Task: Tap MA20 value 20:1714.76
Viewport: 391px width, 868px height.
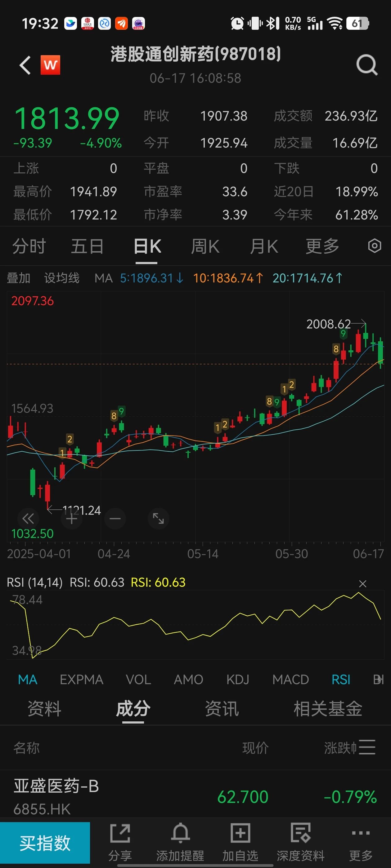Action: click(x=307, y=278)
